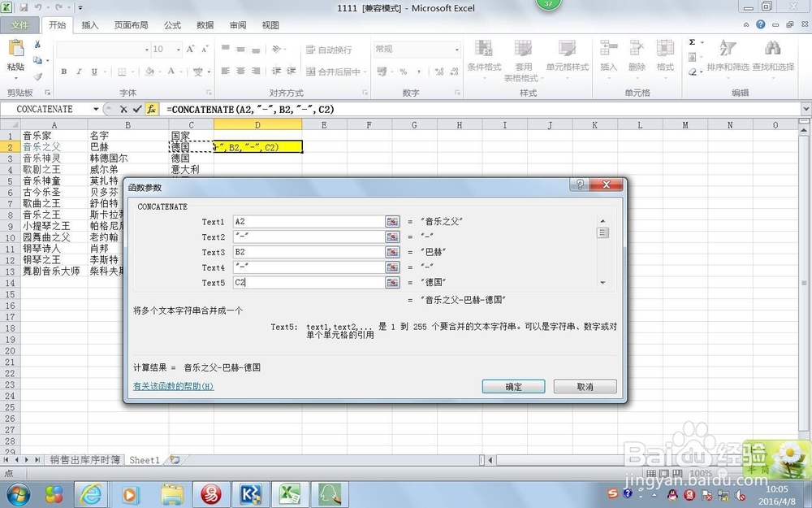Click the percent style icon

pyautogui.click(x=404, y=72)
